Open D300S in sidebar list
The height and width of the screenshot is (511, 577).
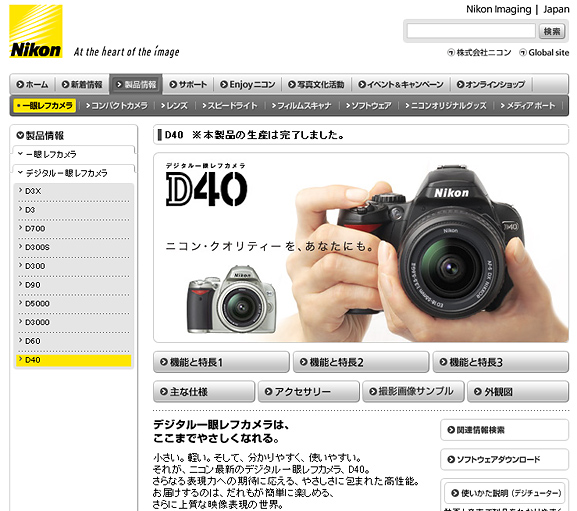tap(74, 248)
